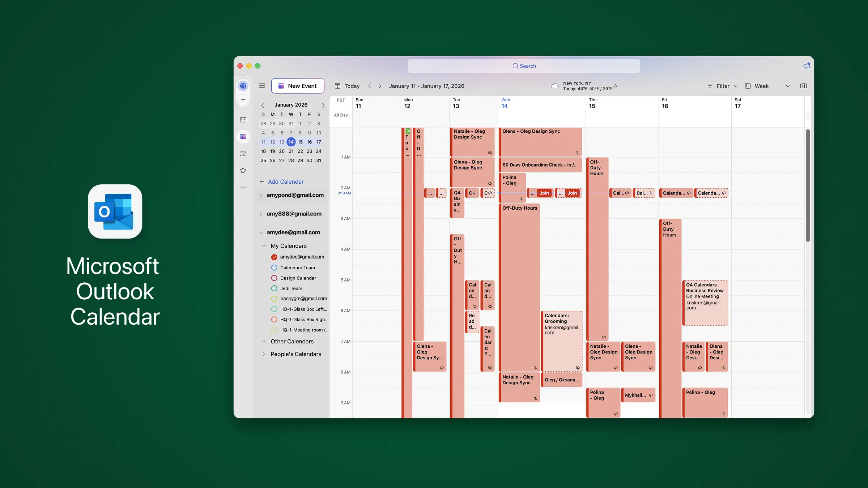
Task: Click the plus add account icon
Action: tap(243, 100)
